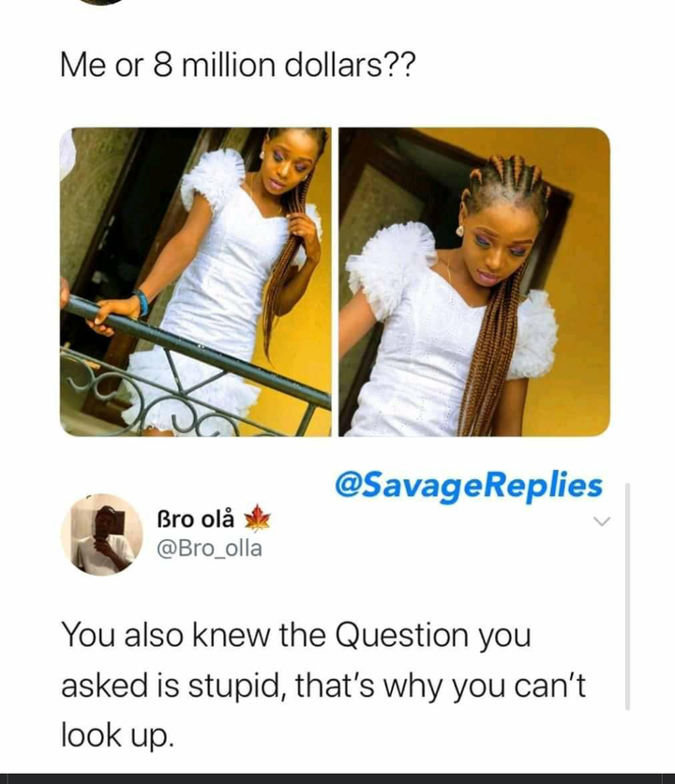Open the right close-up photo
Screen dimensions: 675x784
point(474,282)
